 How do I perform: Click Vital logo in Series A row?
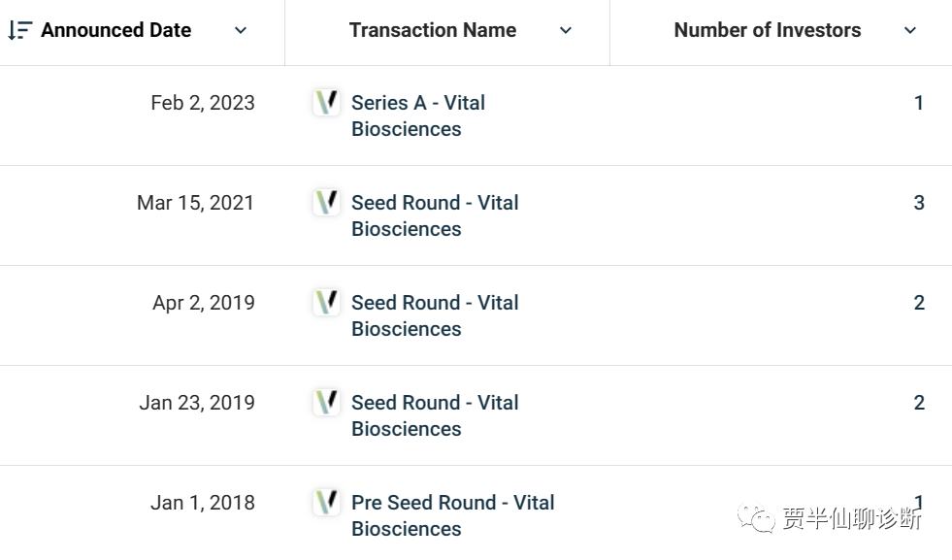(x=326, y=102)
